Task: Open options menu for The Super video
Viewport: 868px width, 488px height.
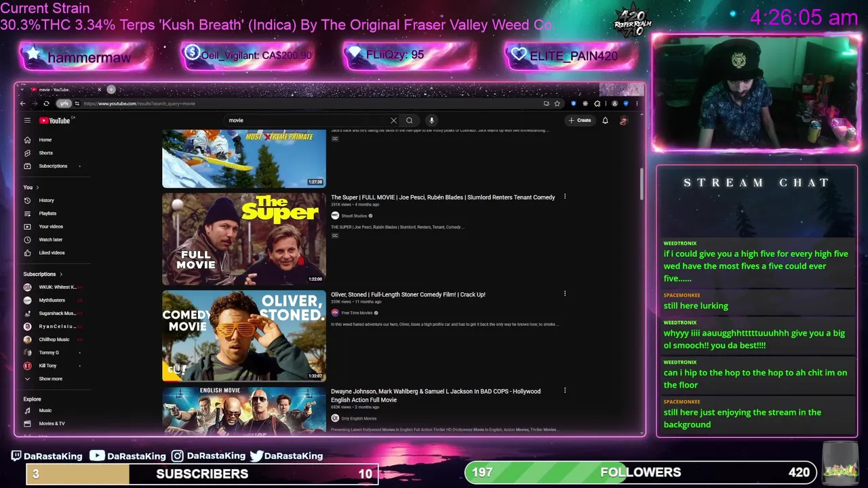Action: point(564,197)
